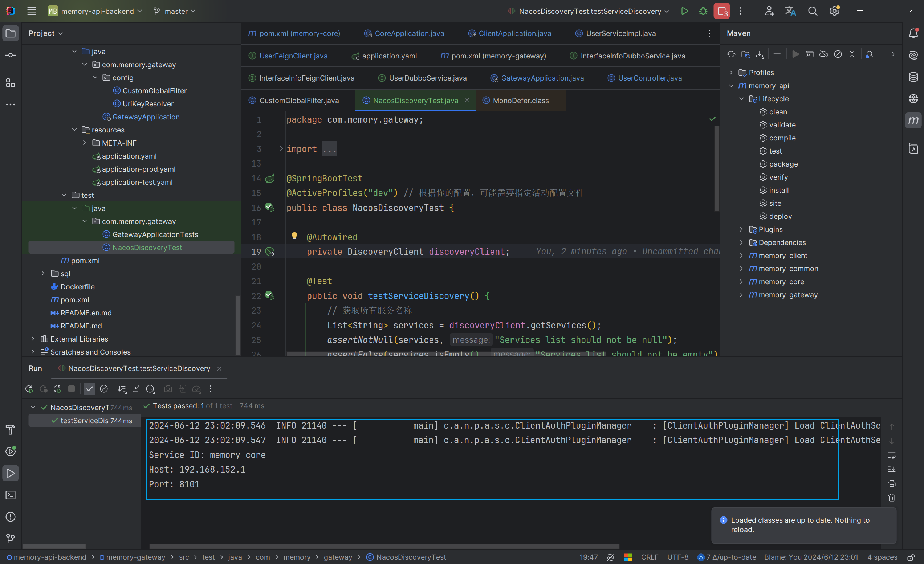Run NacosDiscoveryTest with the green play icon

coord(684,11)
